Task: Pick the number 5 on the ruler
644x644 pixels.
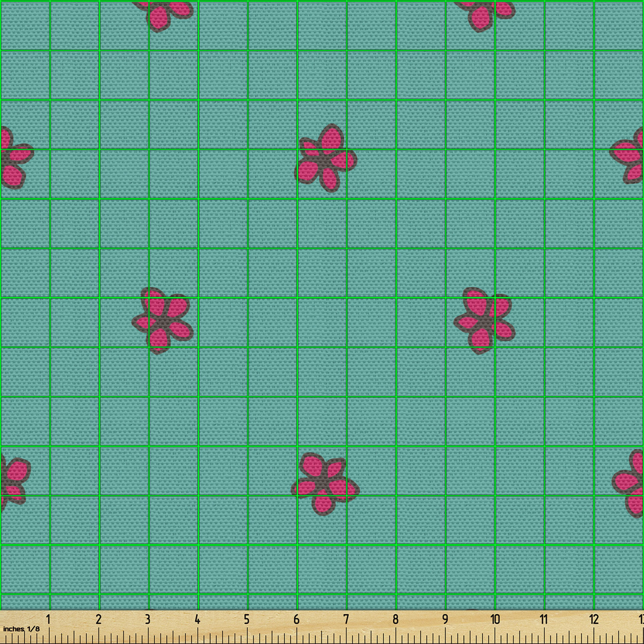Action: coord(247,619)
